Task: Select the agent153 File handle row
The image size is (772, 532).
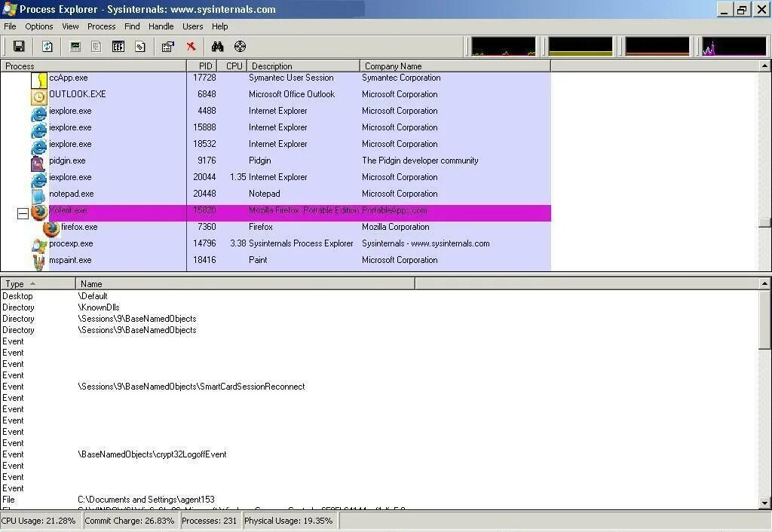Action: (379, 500)
